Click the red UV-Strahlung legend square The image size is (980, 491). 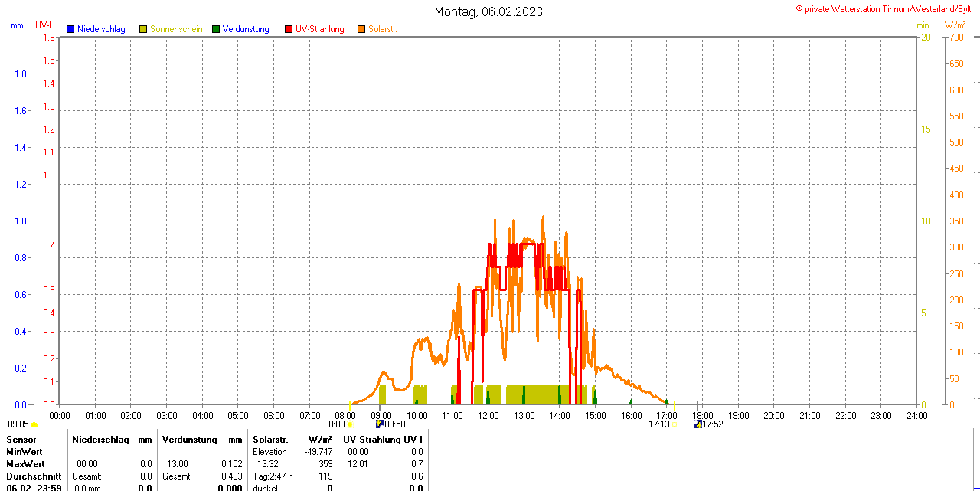pyautogui.click(x=289, y=29)
